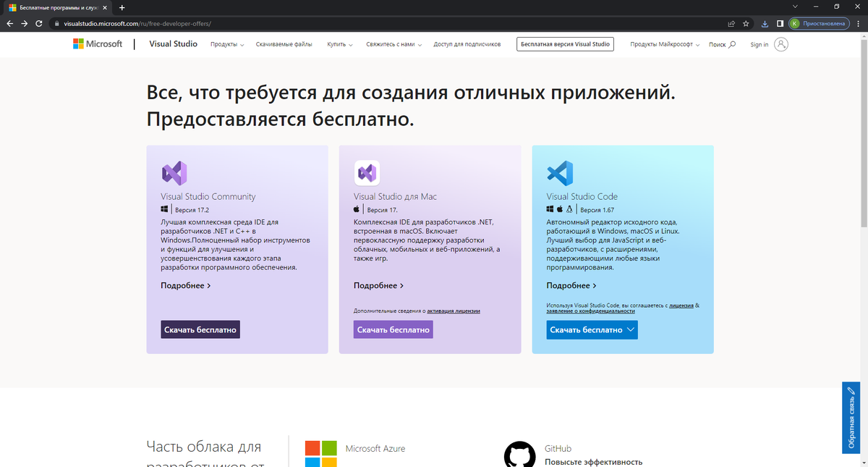Click the GitHub Octocat logo

(520, 454)
